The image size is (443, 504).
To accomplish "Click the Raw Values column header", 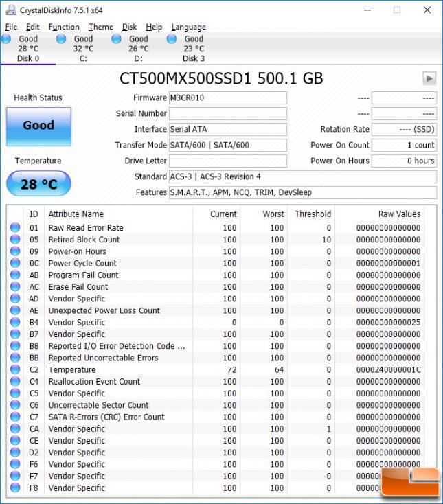I will click(x=379, y=214).
